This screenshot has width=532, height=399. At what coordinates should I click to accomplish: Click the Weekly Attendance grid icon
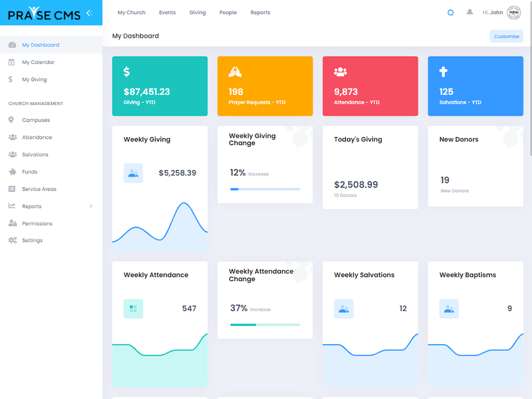(x=134, y=309)
